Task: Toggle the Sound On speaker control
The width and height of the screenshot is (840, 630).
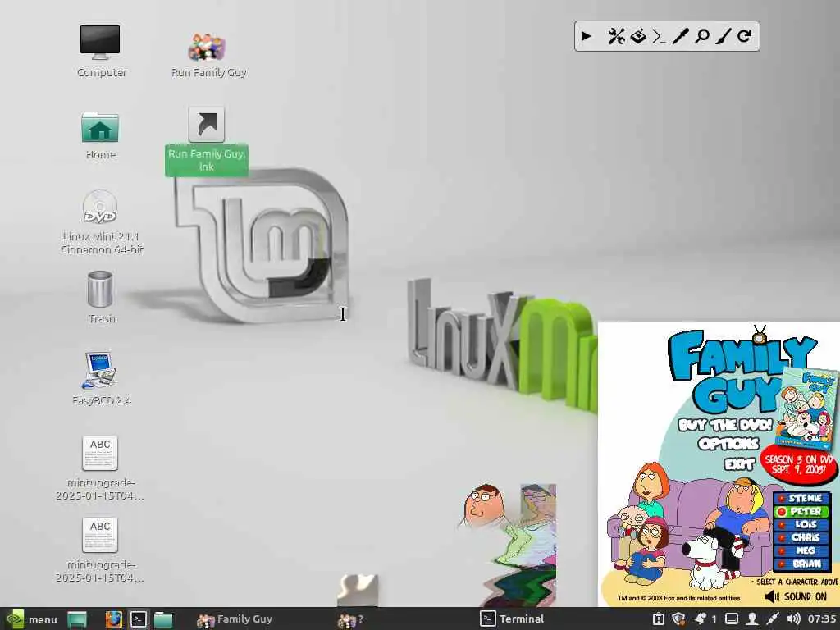Action: pos(796,596)
